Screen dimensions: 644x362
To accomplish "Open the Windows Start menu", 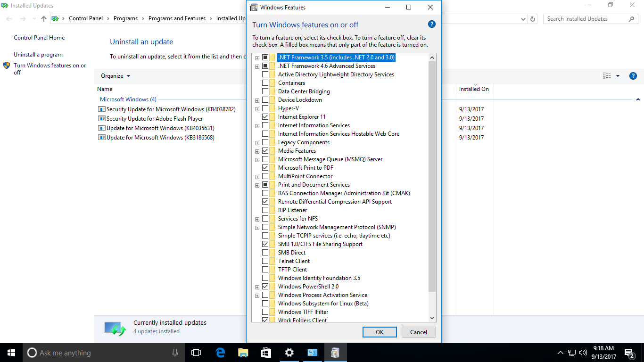I will pyautogui.click(x=11, y=353).
